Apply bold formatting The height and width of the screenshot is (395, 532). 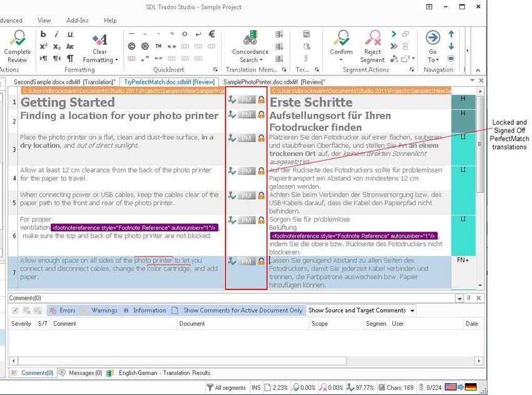(43, 34)
